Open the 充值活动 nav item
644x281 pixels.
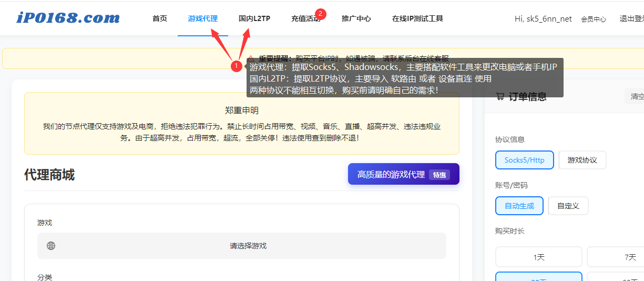click(x=306, y=18)
